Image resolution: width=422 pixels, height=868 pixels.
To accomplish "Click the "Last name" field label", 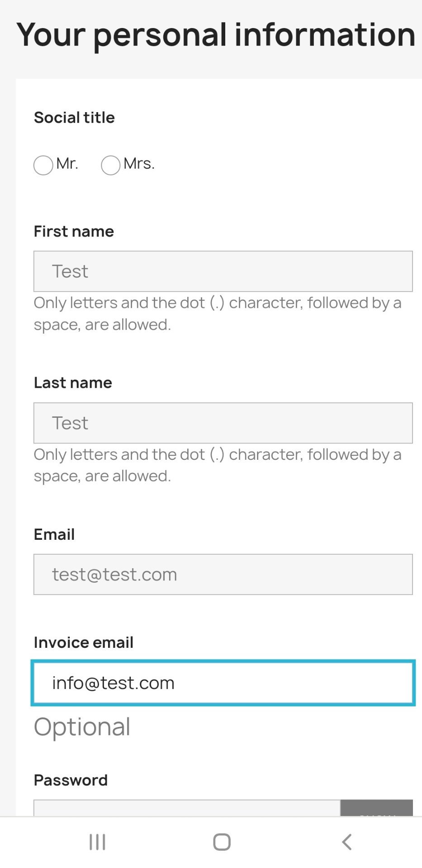I will click(73, 383).
